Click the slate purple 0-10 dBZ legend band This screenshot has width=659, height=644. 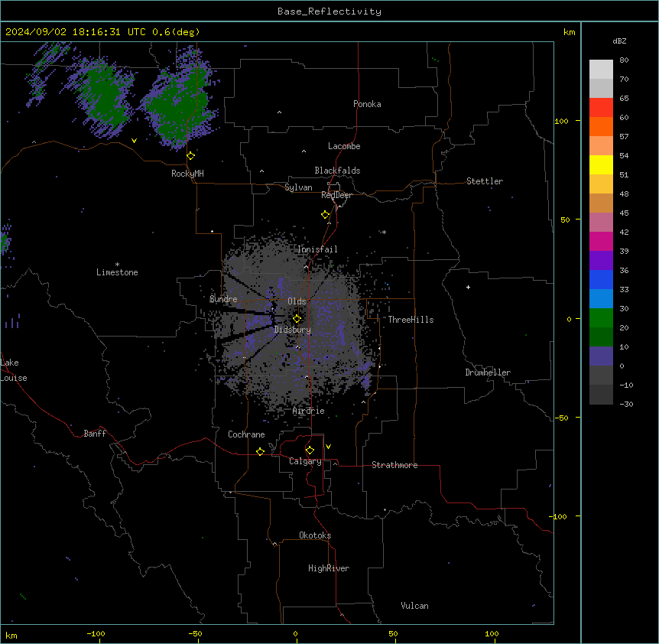(x=601, y=356)
